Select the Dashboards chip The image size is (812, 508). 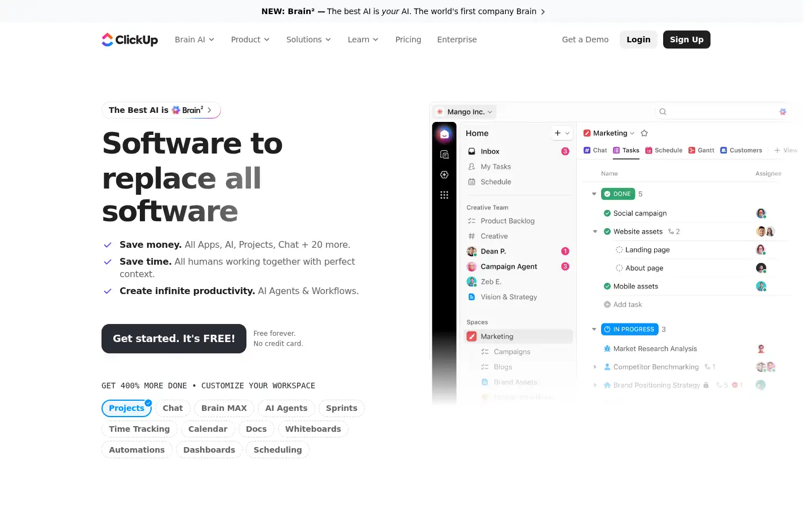click(209, 450)
